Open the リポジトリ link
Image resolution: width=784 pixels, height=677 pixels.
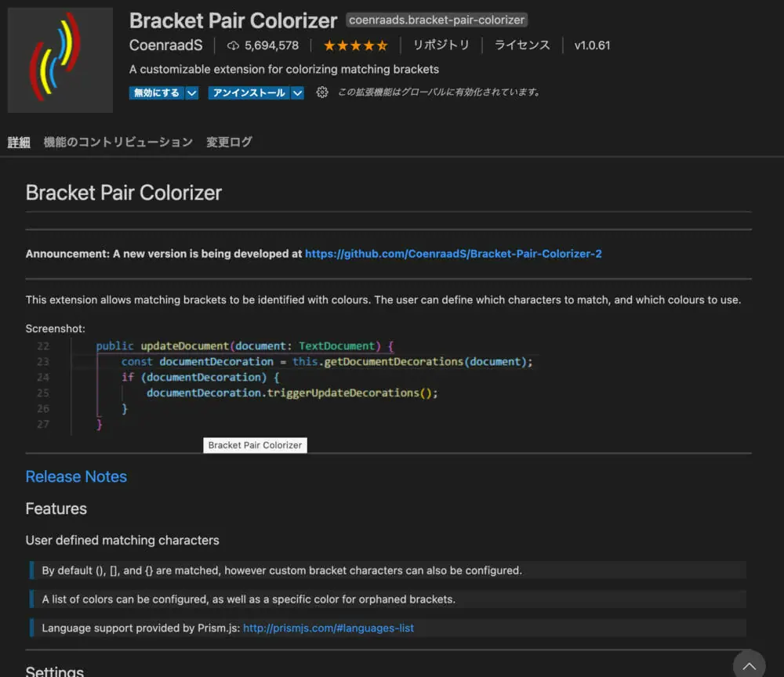pyautogui.click(x=441, y=45)
